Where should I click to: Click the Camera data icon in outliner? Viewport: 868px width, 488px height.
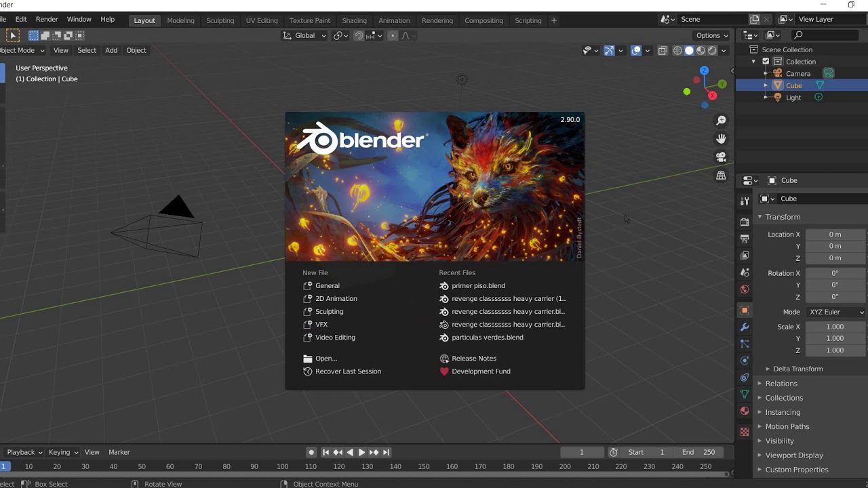pyautogui.click(x=829, y=73)
